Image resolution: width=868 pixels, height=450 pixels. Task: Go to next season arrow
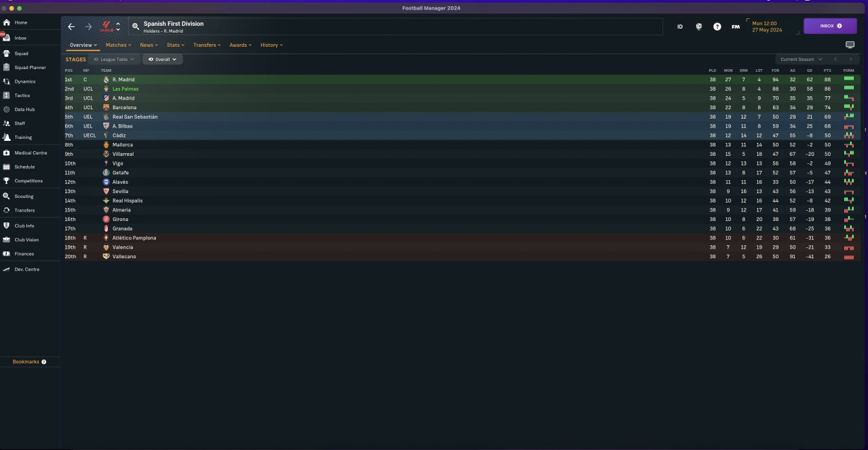click(850, 60)
